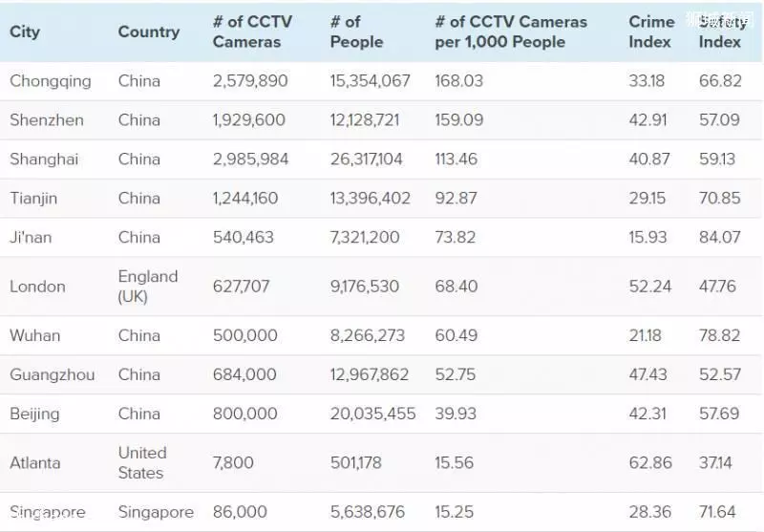Select Shanghai's camera count 2,985,984
Image resolution: width=764 pixels, height=532 pixels.
click(x=250, y=160)
